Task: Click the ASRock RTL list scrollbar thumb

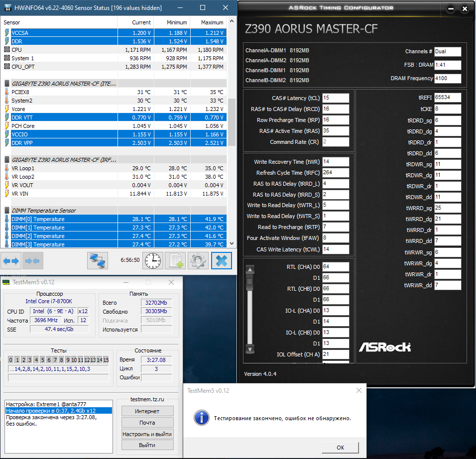Action: click(250, 282)
